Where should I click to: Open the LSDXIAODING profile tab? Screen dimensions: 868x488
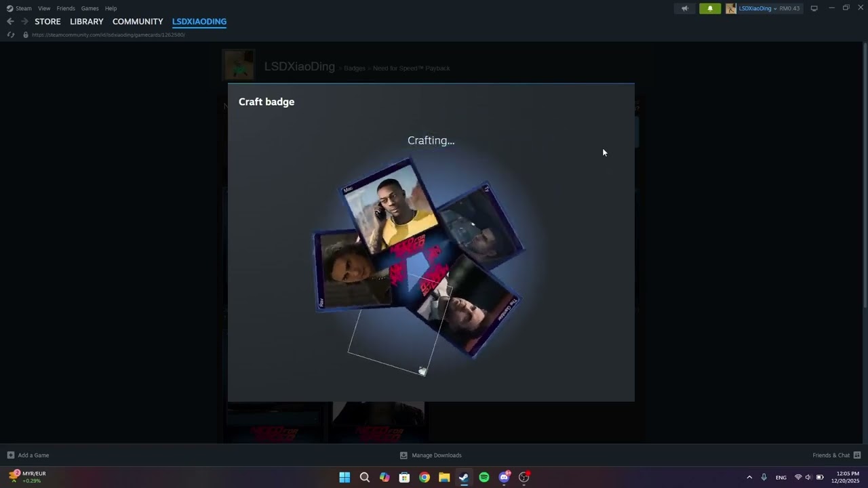(199, 22)
